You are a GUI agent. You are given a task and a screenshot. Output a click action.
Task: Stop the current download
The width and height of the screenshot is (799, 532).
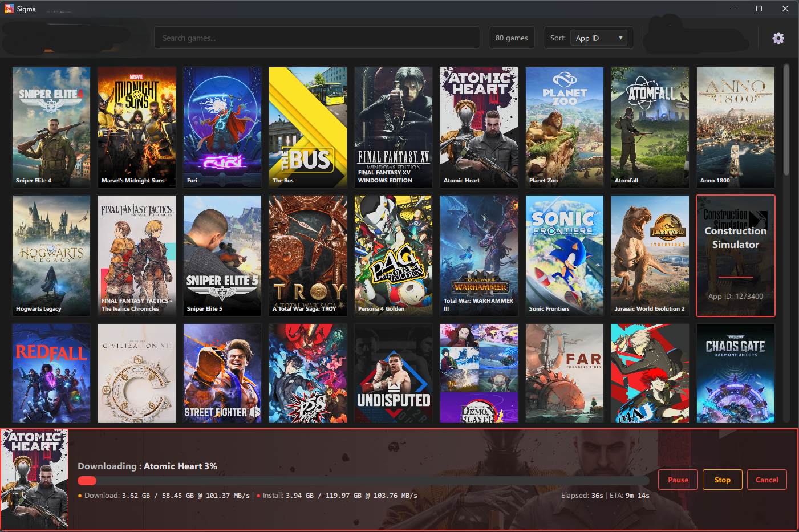[x=722, y=480]
